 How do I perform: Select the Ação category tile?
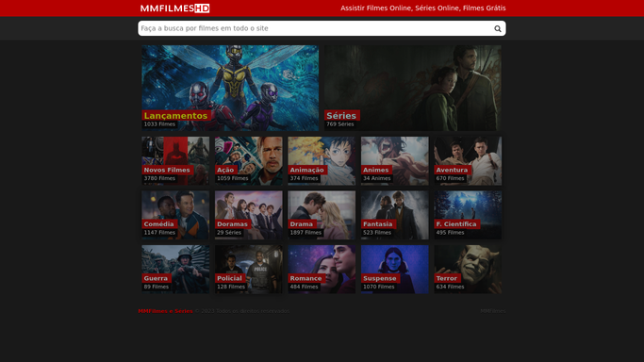tap(249, 161)
